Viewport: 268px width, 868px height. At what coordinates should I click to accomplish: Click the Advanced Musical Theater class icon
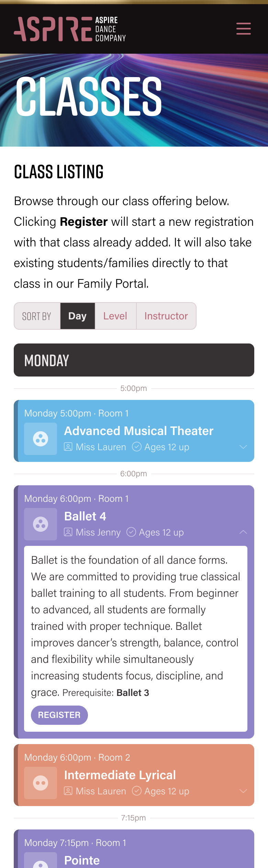tap(41, 439)
